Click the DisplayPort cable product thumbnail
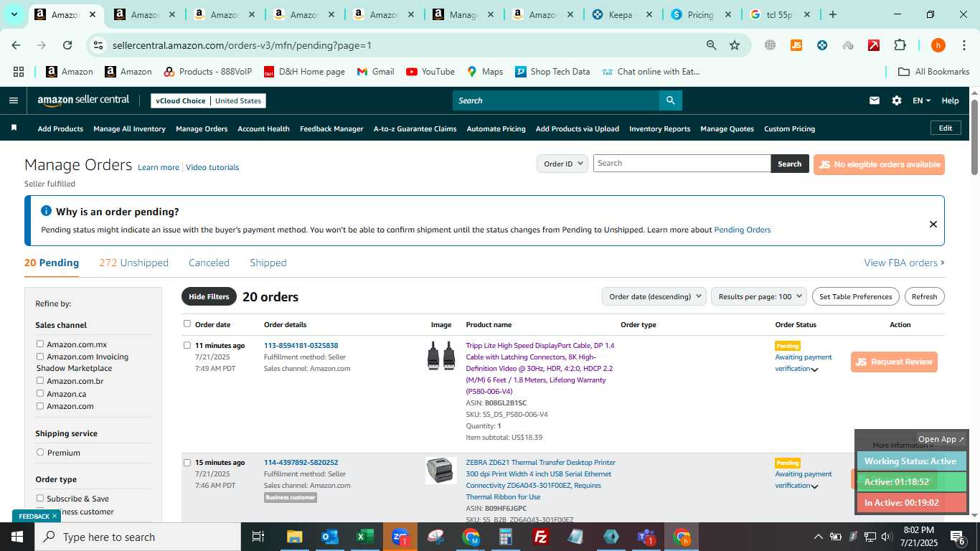The width and height of the screenshot is (980, 551). [441, 356]
